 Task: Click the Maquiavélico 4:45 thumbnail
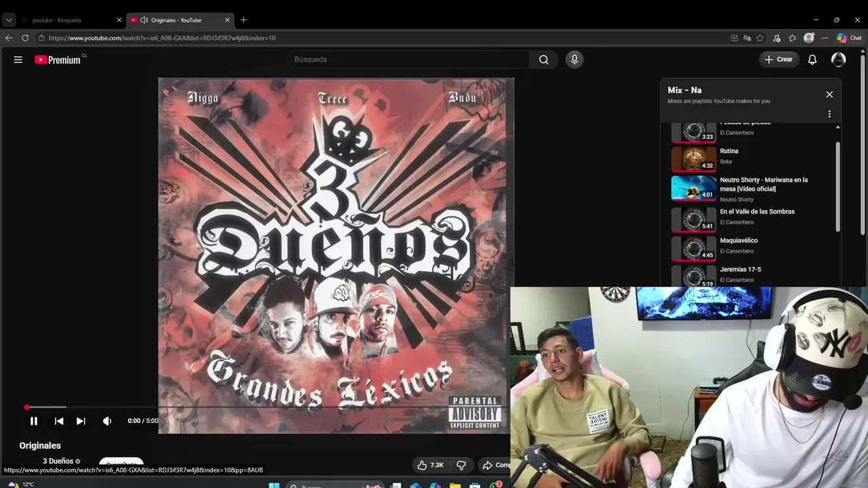tap(693, 248)
